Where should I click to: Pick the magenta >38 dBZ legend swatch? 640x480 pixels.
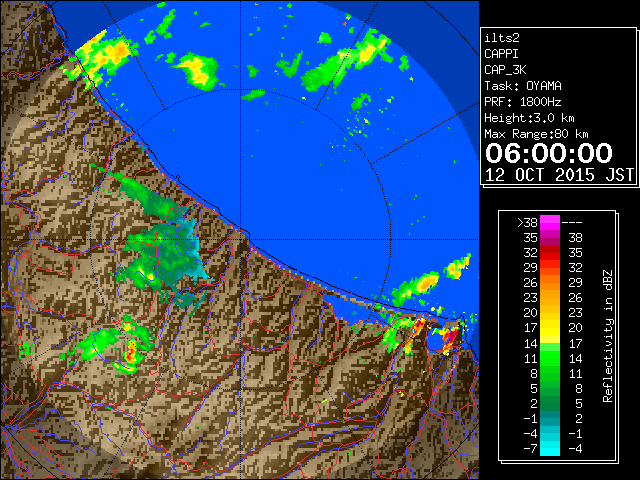pyautogui.click(x=550, y=222)
